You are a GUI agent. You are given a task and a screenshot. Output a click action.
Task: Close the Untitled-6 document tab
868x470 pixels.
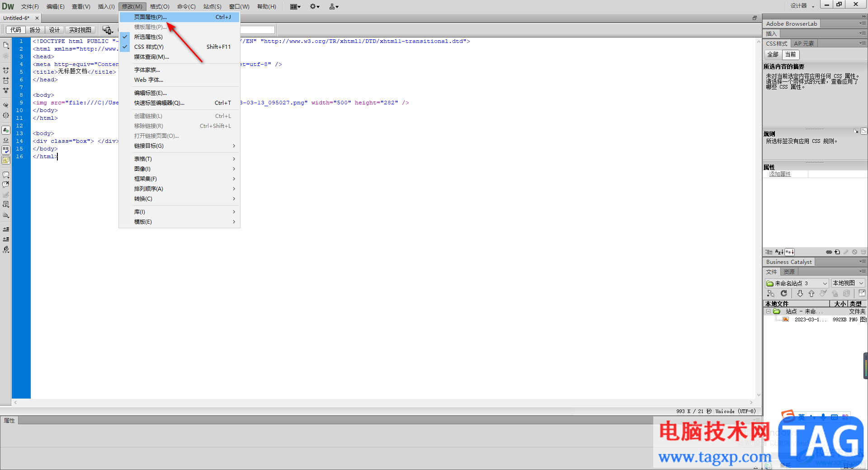[x=37, y=19]
